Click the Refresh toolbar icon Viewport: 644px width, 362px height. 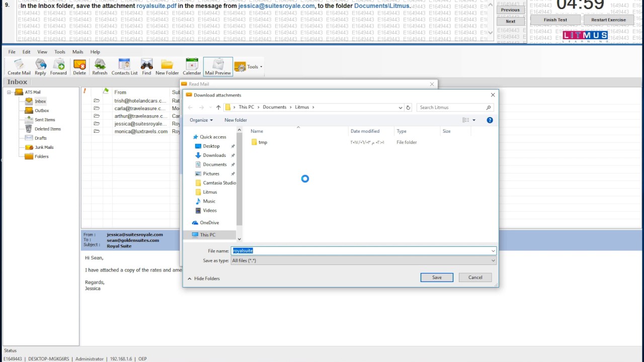(x=100, y=67)
